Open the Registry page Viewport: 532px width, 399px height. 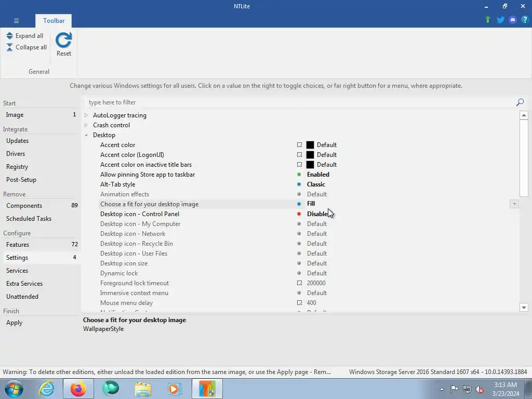(41, 167)
